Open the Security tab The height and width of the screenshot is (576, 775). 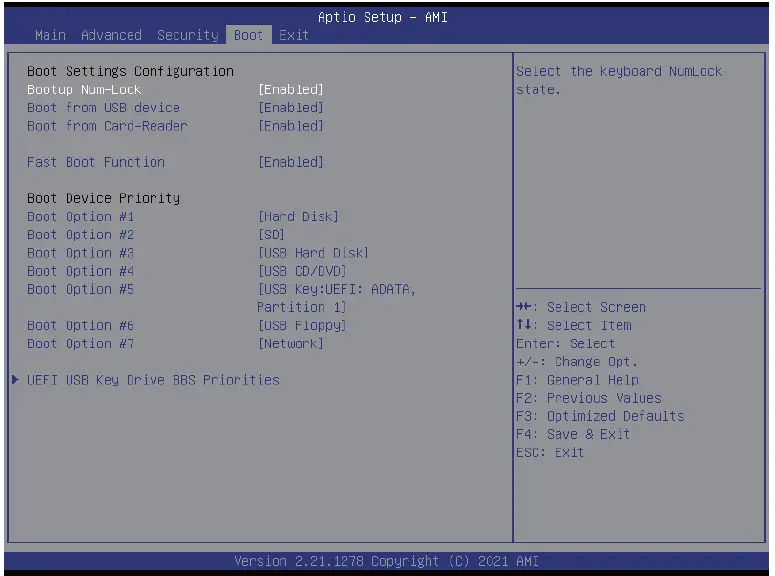(x=188, y=35)
